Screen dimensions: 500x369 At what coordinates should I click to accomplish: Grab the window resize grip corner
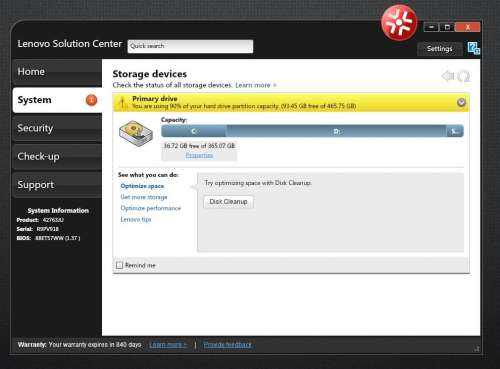[477, 349]
